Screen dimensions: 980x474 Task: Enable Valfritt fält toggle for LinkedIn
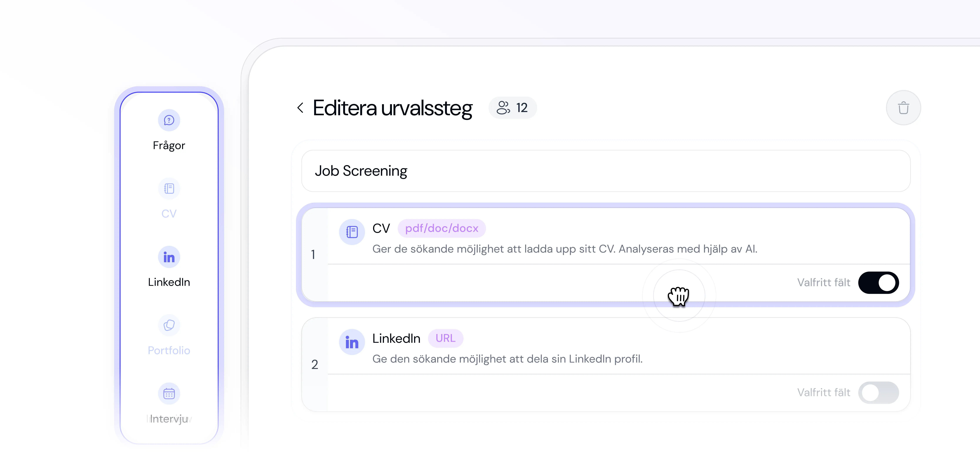pyautogui.click(x=878, y=393)
